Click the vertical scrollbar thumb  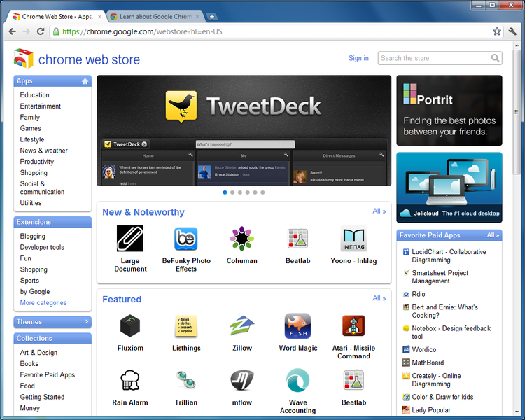[x=517, y=112]
